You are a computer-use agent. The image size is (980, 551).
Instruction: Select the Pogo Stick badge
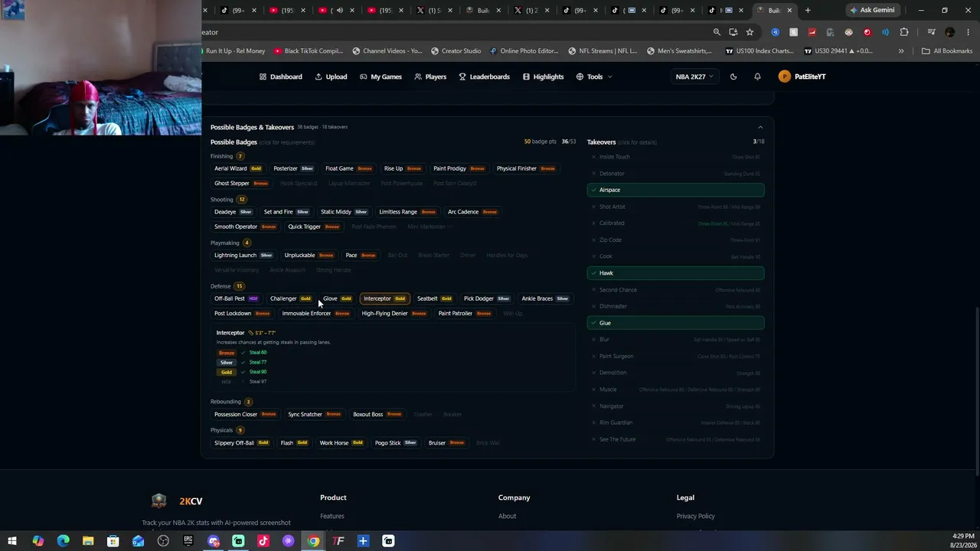click(396, 443)
